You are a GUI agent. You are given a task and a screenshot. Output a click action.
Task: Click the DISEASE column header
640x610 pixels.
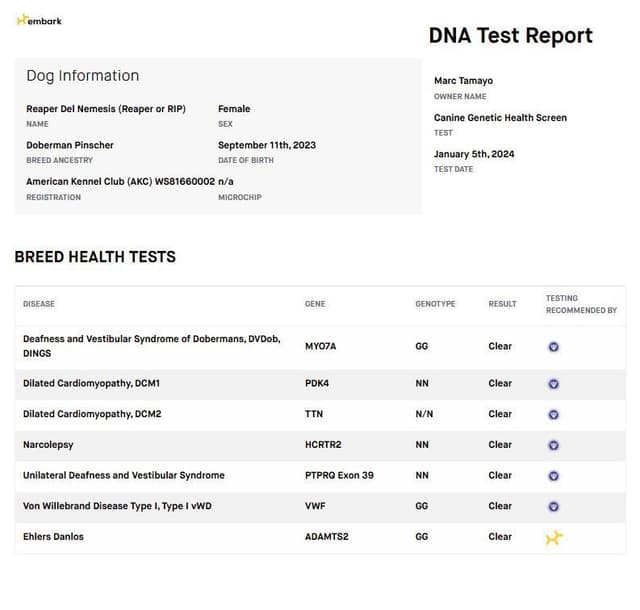(x=39, y=304)
